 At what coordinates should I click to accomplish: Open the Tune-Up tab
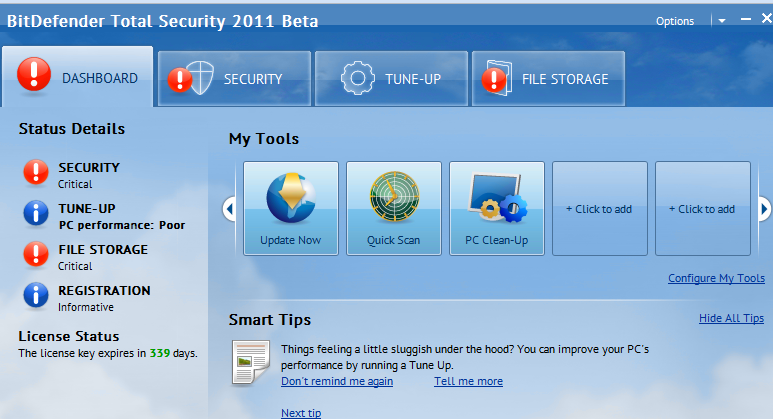pos(391,79)
